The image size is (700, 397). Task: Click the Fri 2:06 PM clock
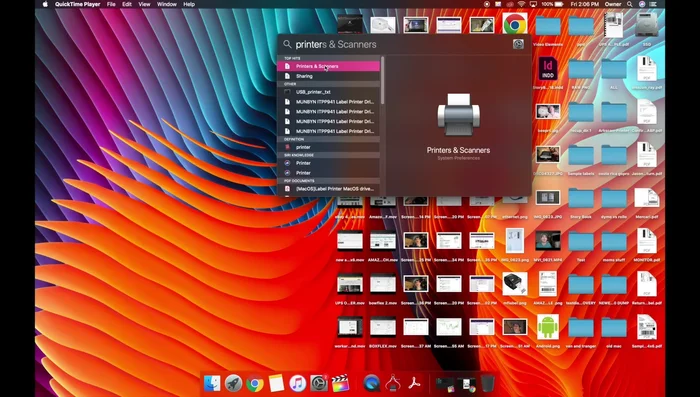tap(584, 4)
